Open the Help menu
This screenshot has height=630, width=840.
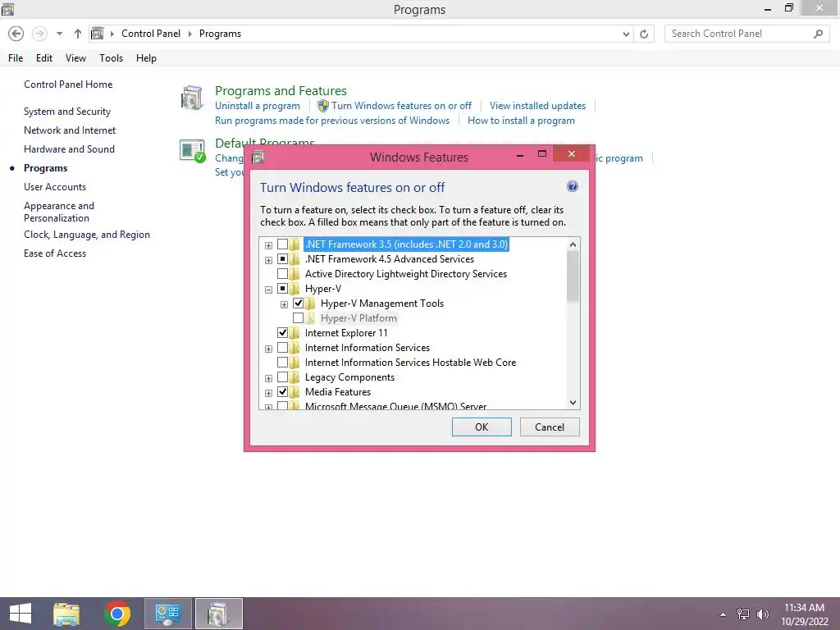pyautogui.click(x=146, y=58)
